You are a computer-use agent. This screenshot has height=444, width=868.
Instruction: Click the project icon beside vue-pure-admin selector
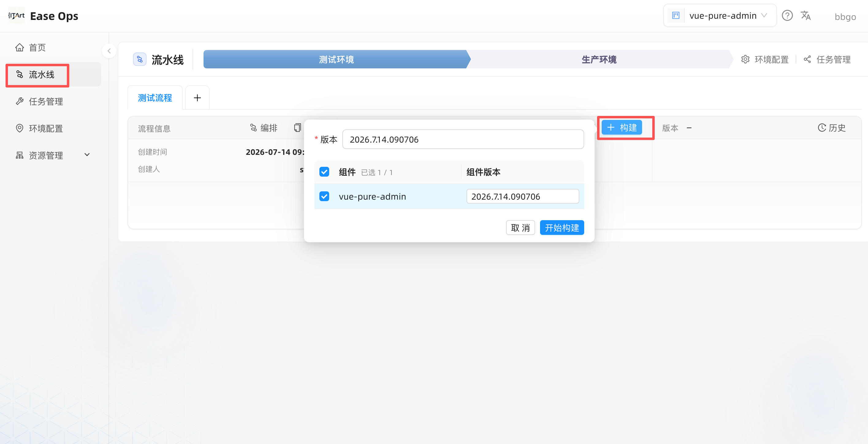click(676, 16)
